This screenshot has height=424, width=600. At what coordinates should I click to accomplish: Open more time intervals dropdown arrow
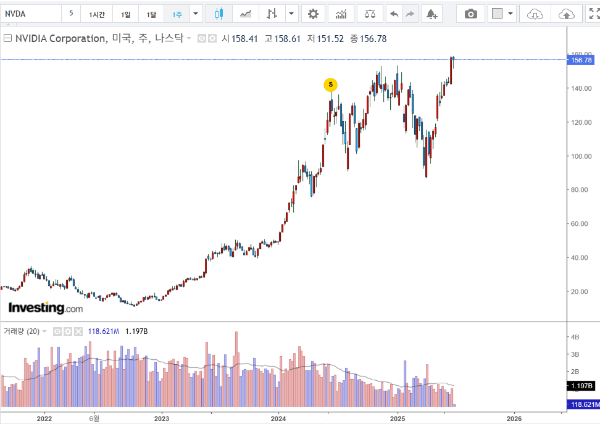point(196,14)
